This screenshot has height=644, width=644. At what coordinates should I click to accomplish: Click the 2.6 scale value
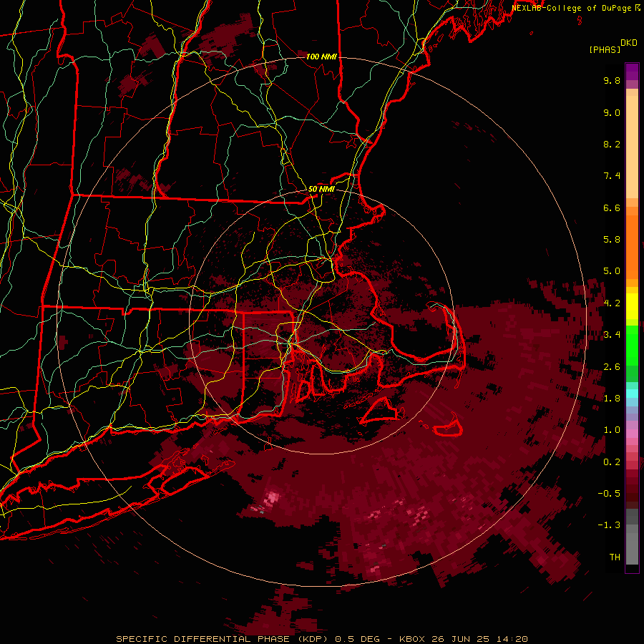coord(612,367)
